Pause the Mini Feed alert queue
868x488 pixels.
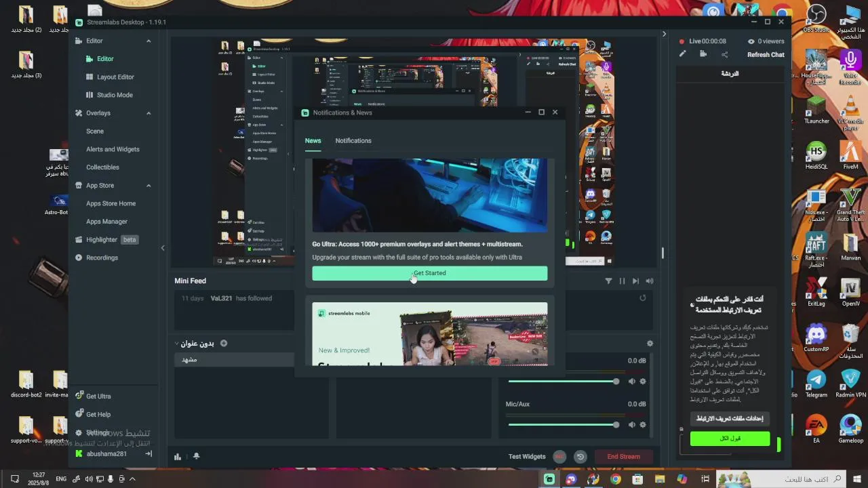pos(622,281)
